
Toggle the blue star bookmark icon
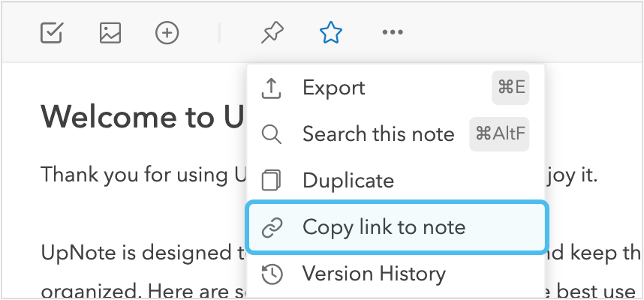pos(331,32)
